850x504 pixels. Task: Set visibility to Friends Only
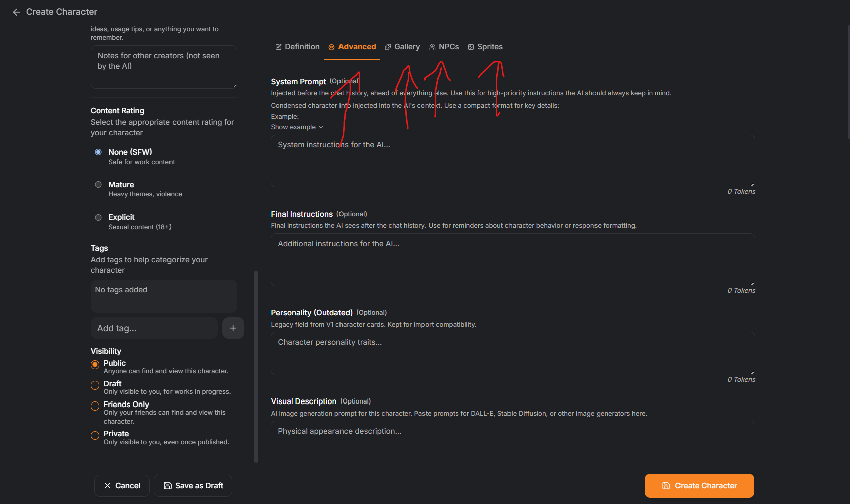95,406
